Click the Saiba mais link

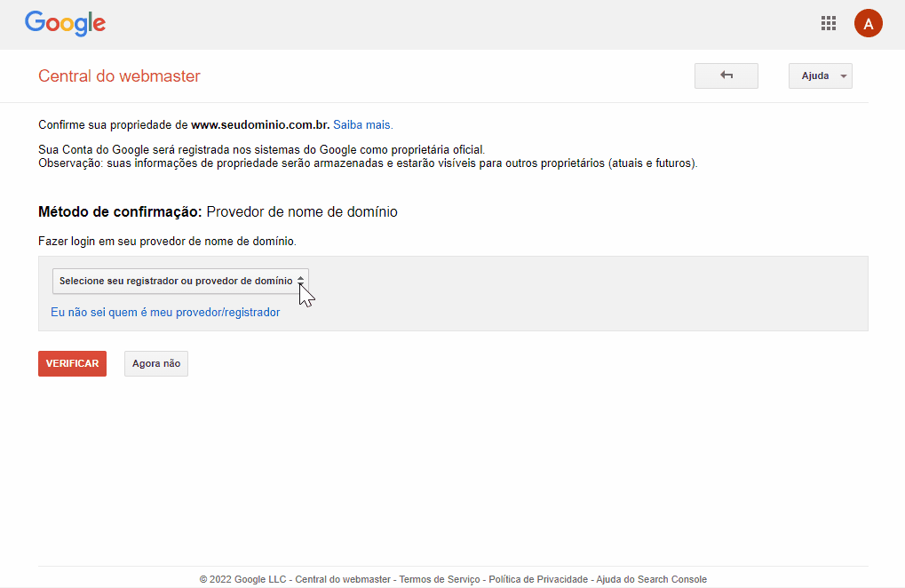(x=363, y=124)
